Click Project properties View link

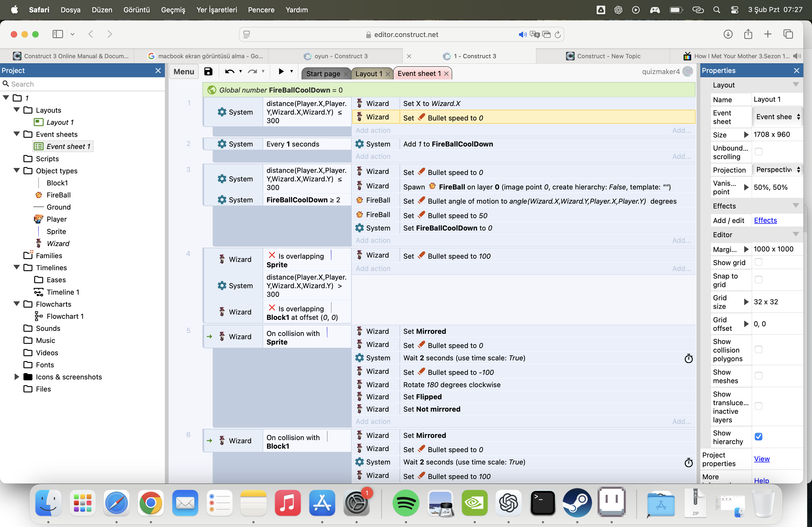click(762, 459)
